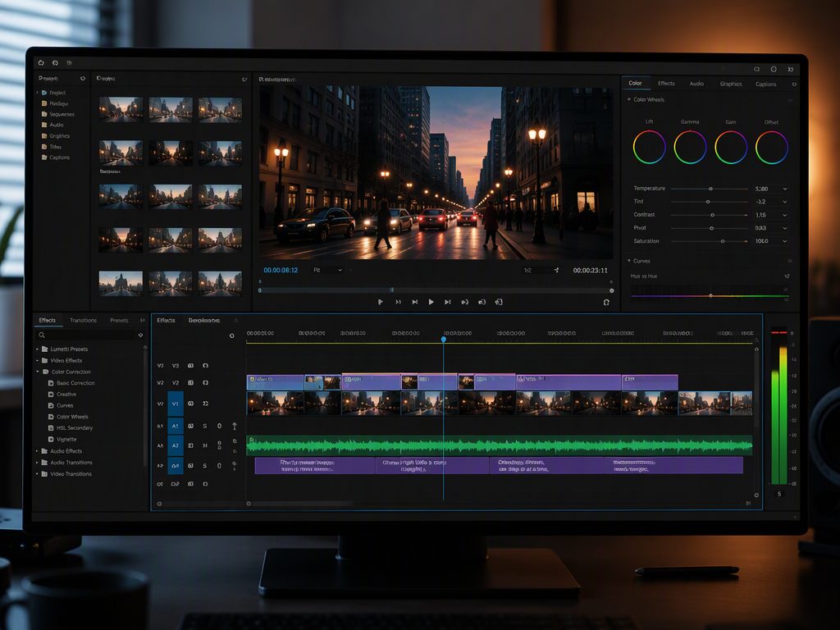The image size is (840, 630).
Task: Click the first of the top-right bar icons
Action: click(x=756, y=69)
